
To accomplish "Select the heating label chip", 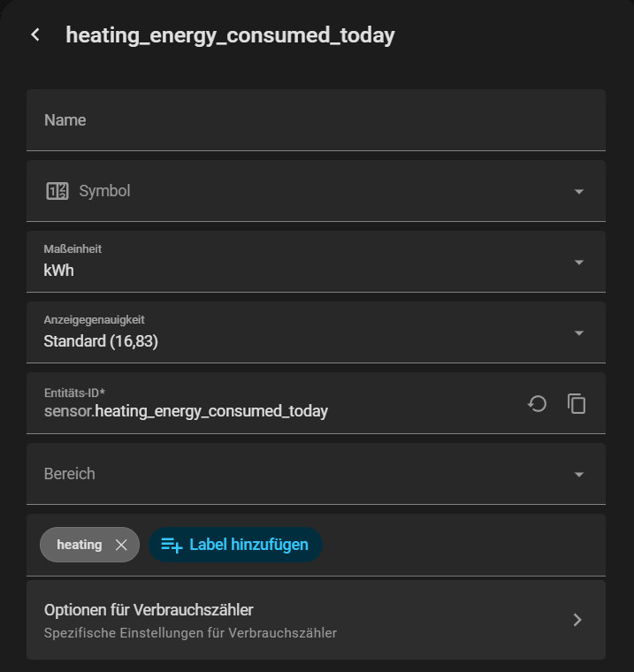I will pos(80,545).
